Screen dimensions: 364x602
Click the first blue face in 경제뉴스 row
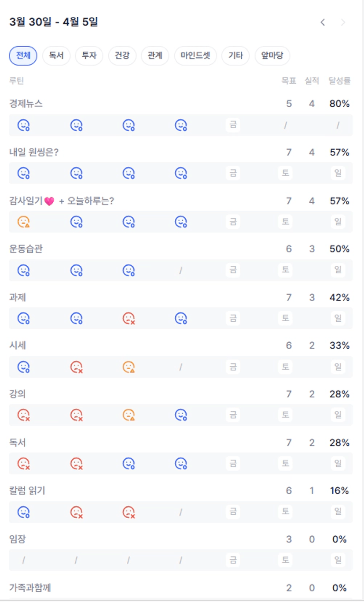click(x=24, y=126)
